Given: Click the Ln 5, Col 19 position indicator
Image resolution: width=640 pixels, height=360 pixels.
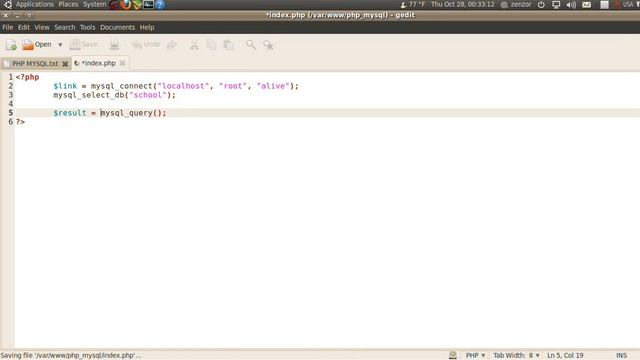Looking at the screenshot, I should pos(565,356).
